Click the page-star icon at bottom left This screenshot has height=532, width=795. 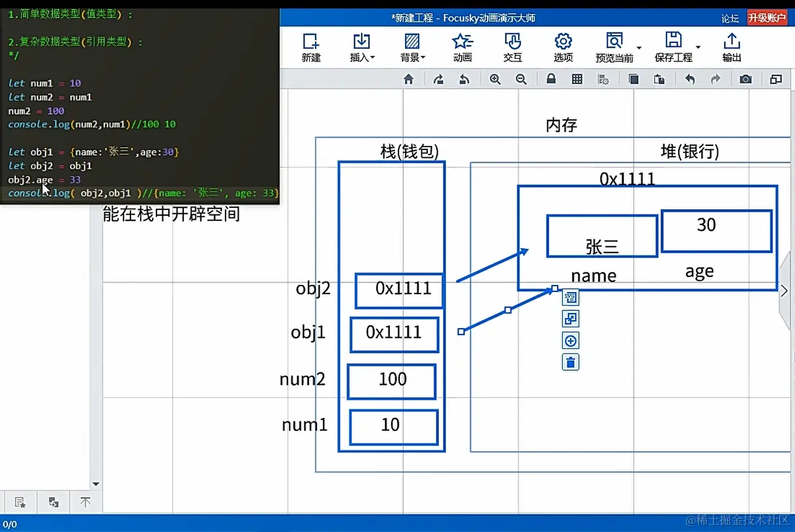(x=20, y=502)
